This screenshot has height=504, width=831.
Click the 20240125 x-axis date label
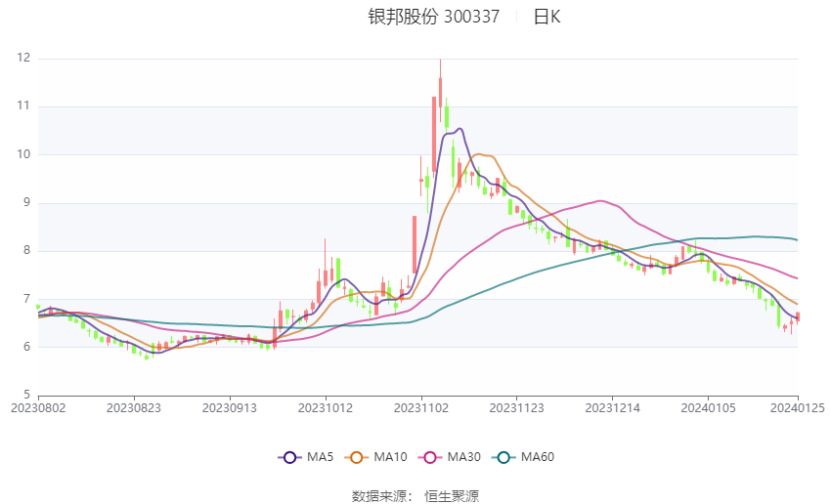point(798,408)
